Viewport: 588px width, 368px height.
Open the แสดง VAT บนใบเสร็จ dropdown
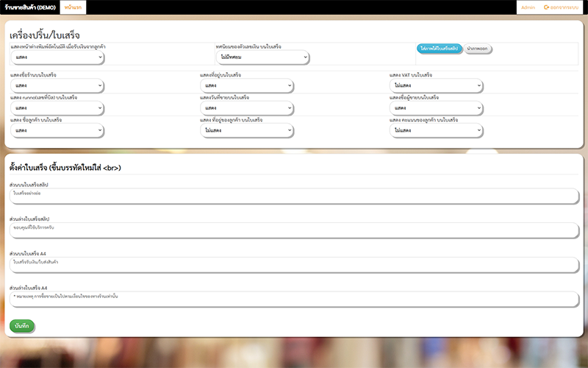click(x=437, y=86)
